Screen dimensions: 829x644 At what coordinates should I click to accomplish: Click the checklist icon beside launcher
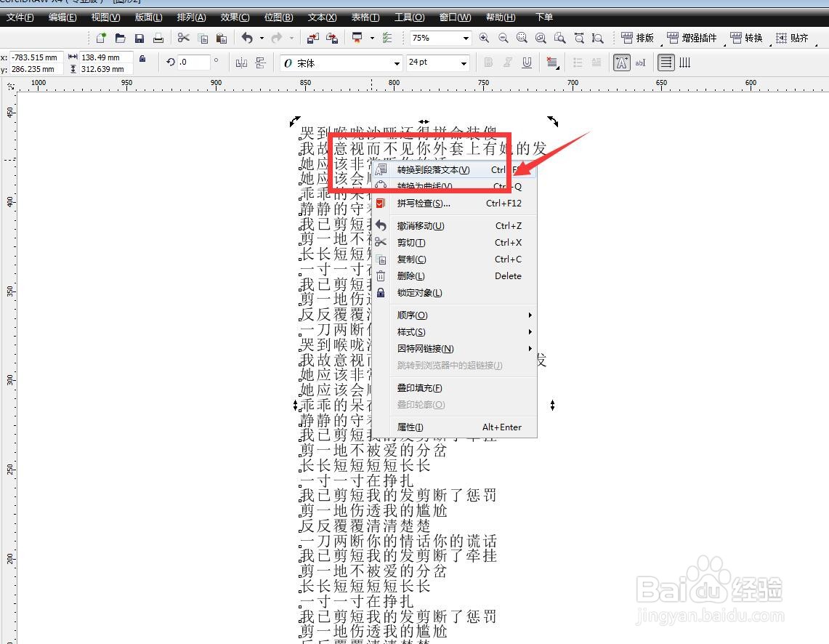pyautogui.click(x=387, y=38)
